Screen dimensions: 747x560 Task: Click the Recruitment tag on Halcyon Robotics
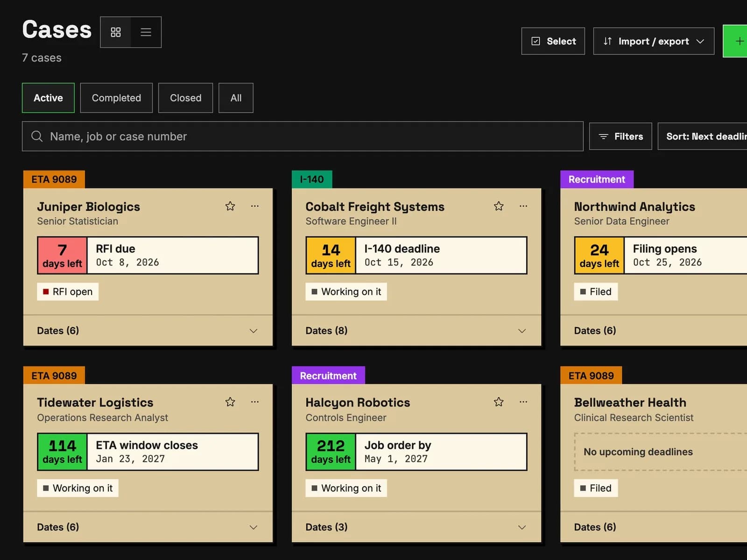pos(328,375)
